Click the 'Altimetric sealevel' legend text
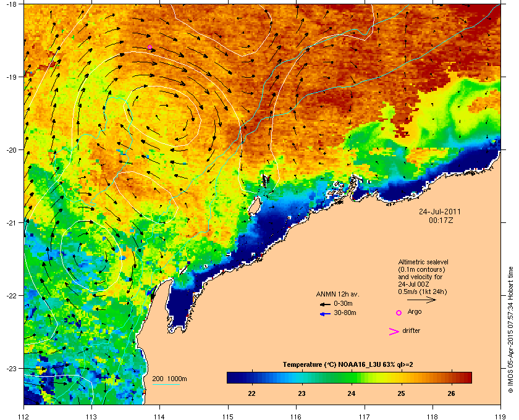This screenshot has height=420, width=519. 423,262
